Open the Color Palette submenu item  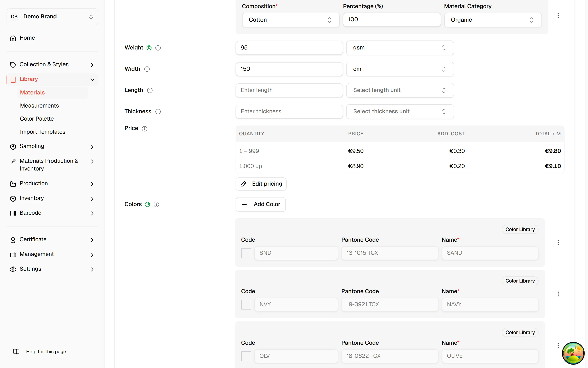click(x=52, y=119)
